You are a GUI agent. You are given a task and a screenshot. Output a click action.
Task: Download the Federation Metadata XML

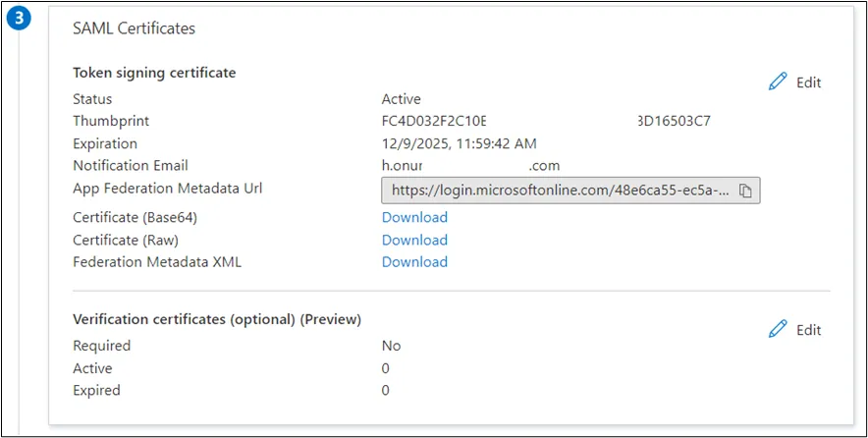414,261
